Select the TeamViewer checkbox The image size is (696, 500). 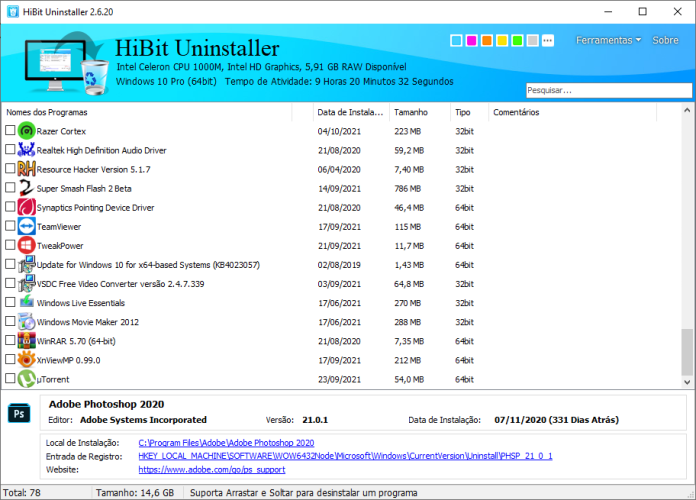10,226
